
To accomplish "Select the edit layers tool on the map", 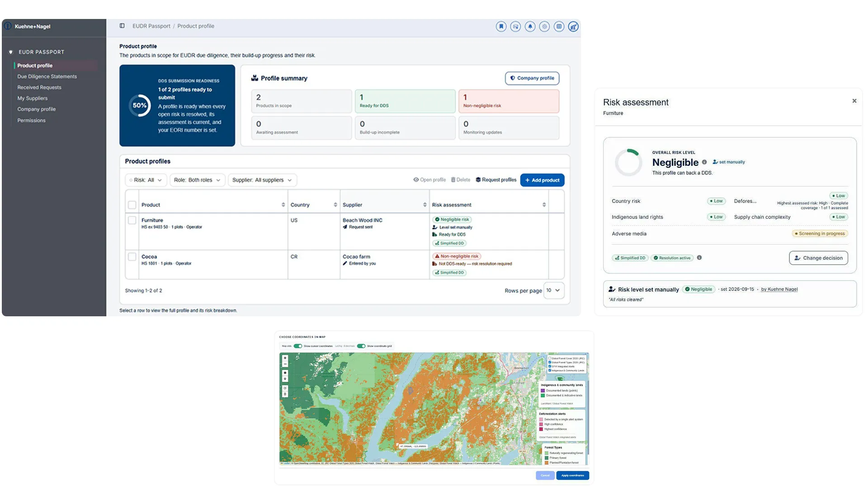I will [x=285, y=388].
